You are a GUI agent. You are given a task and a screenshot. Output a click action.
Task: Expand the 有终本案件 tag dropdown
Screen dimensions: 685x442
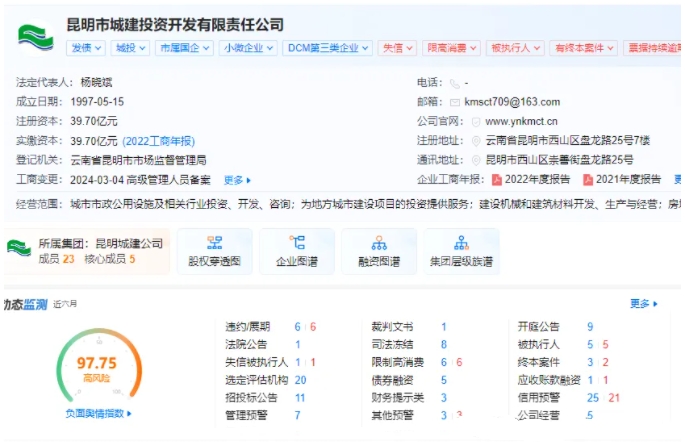pos(584,48)
